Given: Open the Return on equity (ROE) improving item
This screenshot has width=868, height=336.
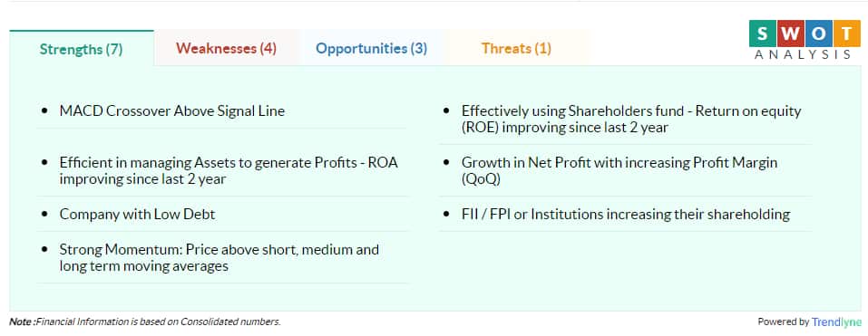Looking at the screenshot, I should coord(631,119).
